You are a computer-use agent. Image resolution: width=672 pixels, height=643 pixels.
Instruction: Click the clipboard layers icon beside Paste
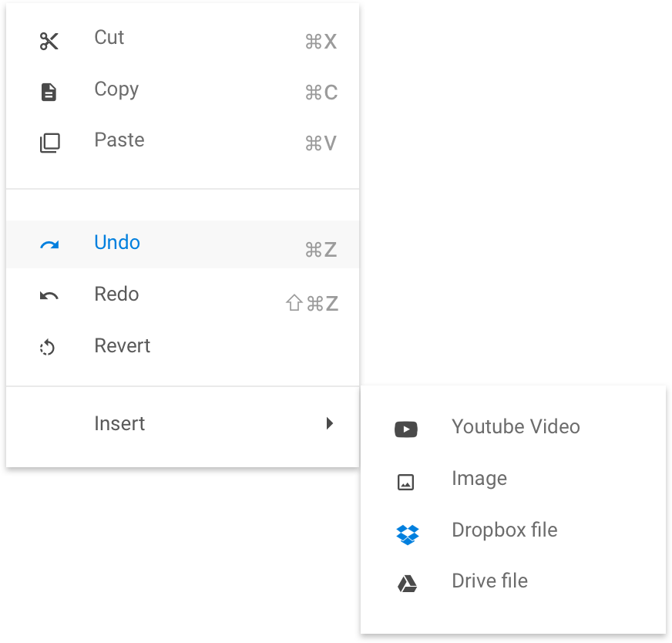tap(50, 143)
